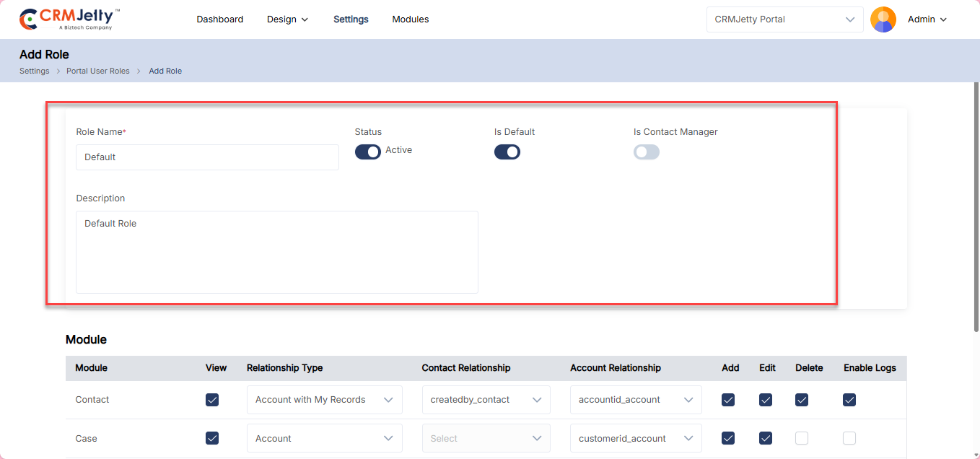980x459 pixels.
Task: Click the Description text area
Action: coord(276,252)
